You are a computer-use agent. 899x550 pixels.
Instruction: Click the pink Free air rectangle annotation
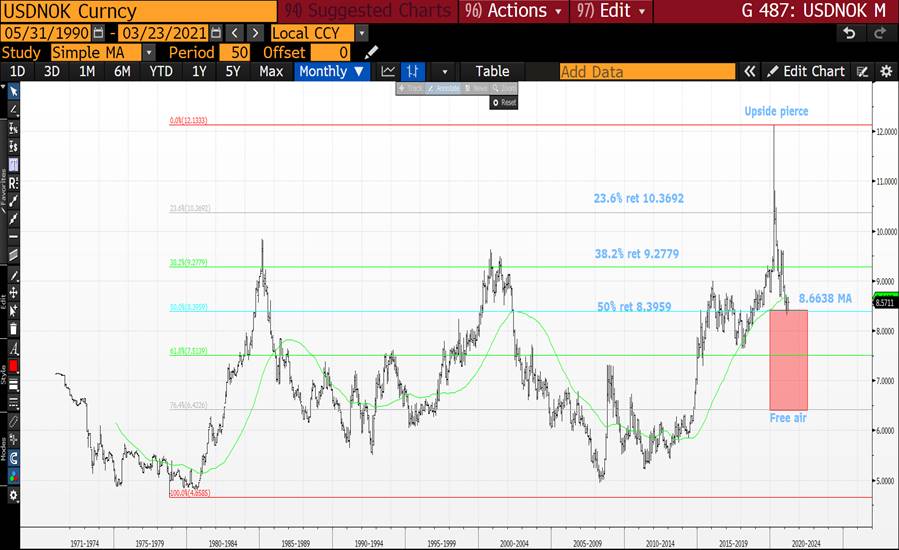(x=788, y=360)
